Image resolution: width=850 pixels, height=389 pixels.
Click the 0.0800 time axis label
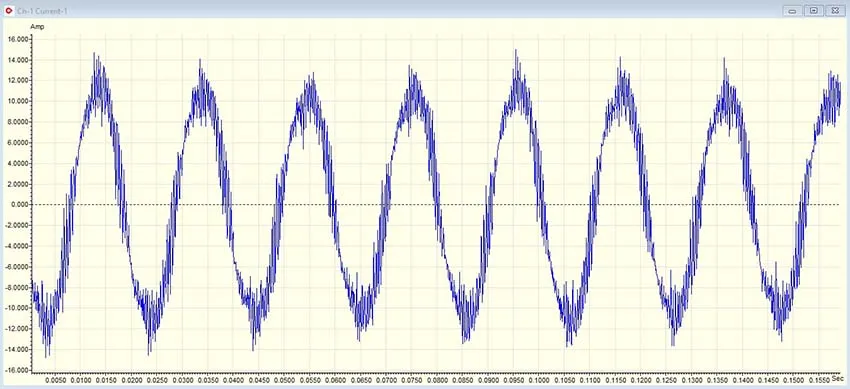coord(438,381)
